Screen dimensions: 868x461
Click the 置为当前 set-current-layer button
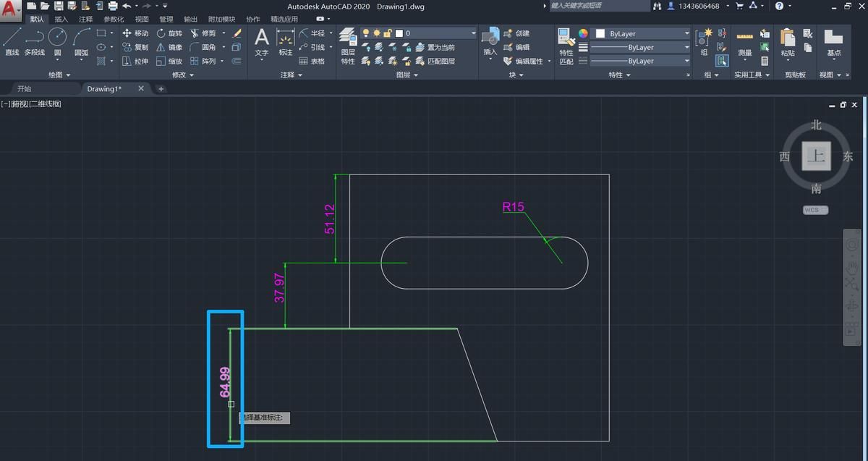click(441, 47)
